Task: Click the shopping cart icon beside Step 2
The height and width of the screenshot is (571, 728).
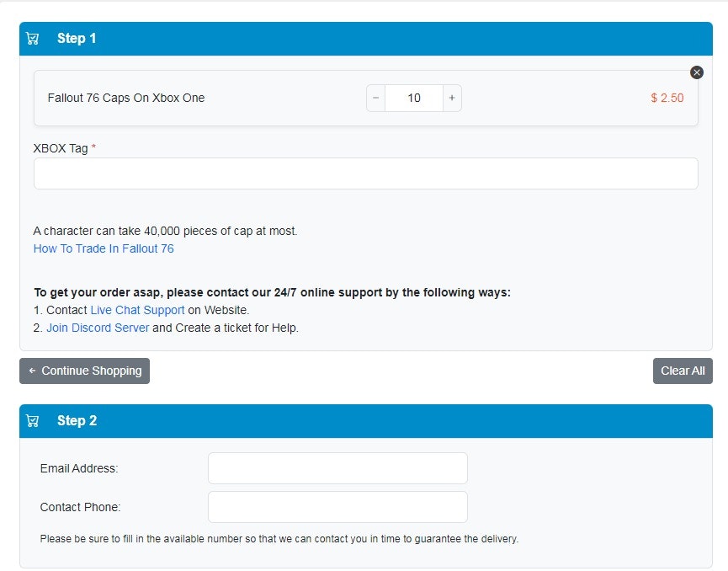Action: [x=33, y=421]
